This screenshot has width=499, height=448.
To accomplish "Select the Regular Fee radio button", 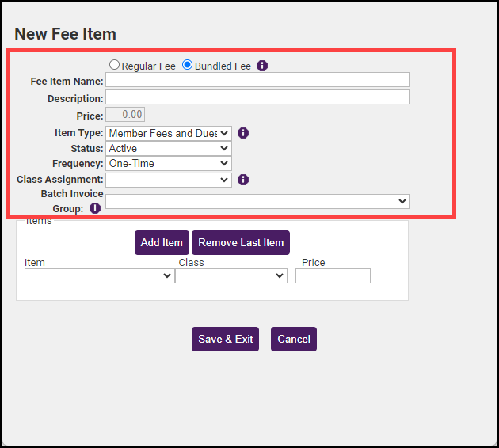I will [x=115, y=65].
